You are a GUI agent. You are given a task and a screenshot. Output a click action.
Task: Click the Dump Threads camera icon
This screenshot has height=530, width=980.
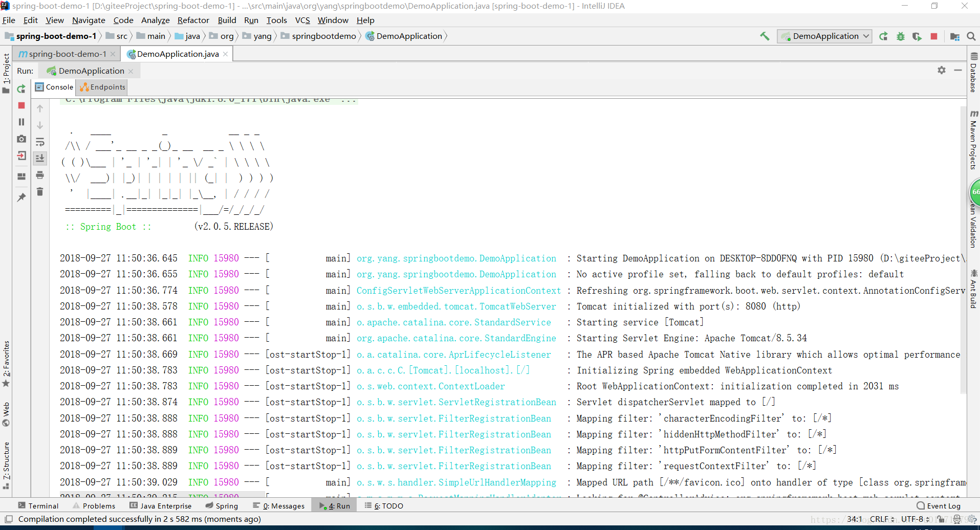tap(21, 139)
